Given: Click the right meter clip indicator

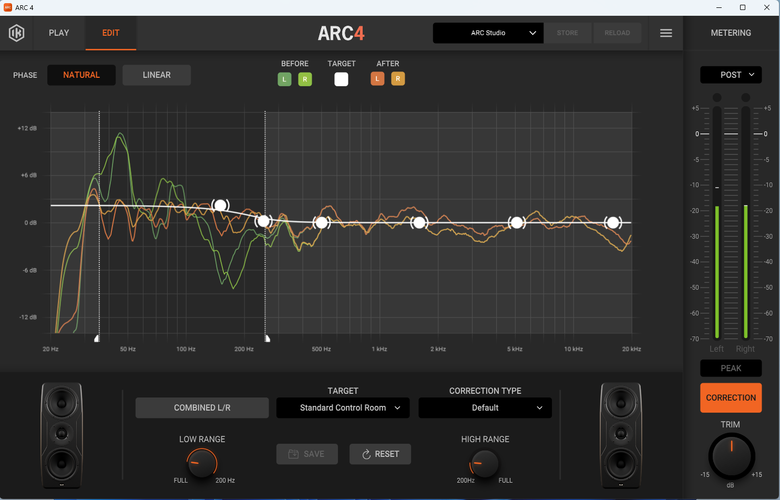Looking at the screenshot, I should (x=745, y=97).
